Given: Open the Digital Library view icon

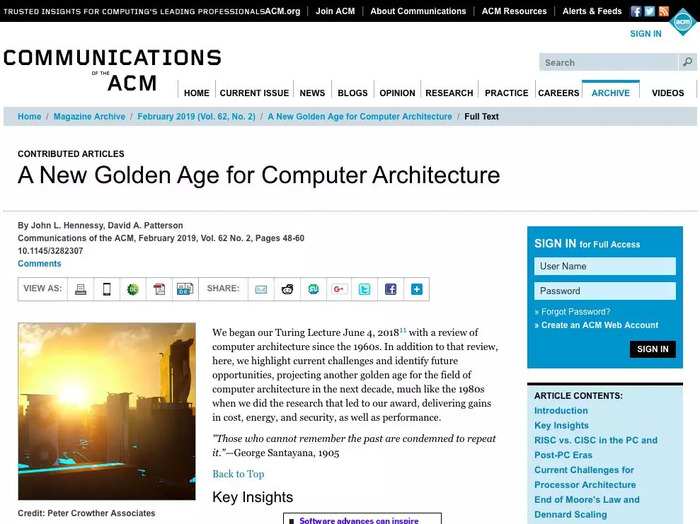Looking at the screenshot, I should click(x=133, y=289).
